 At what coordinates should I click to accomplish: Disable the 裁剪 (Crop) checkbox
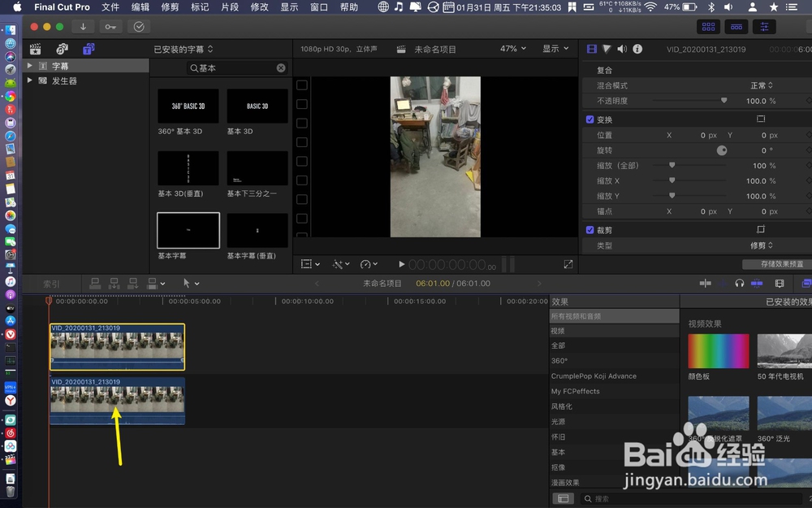click(590, 229)
